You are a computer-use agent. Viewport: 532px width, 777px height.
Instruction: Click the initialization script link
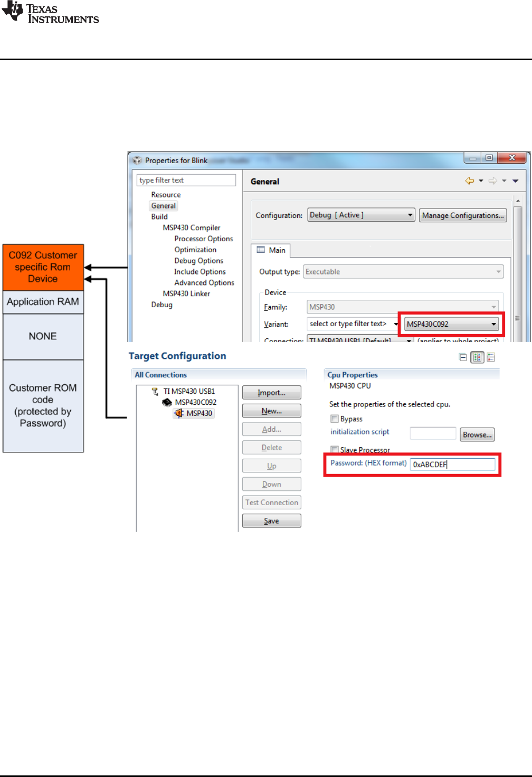(x=360, y=432)
